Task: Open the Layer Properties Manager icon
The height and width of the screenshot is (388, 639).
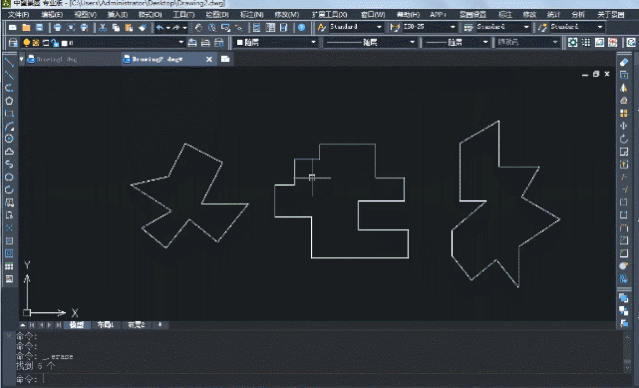Action: [13, 42]
